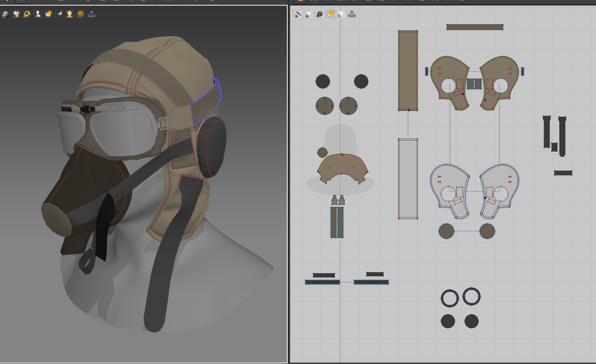Toggle seam line visibility in 2D window
Image resolution: width=596 pixels, height=364 pixels.
298,14
